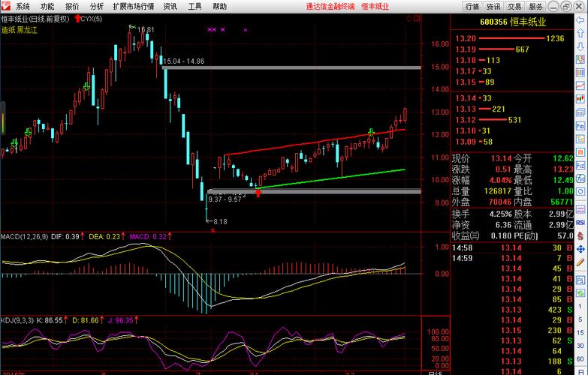588x375 pixels.
Task: Open the 报价 menu
Action: coord(72,6)
